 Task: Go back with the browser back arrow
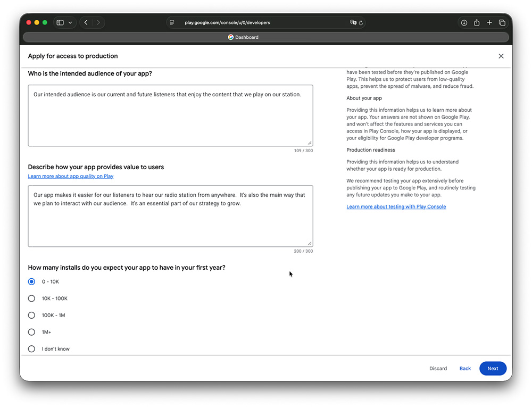[x=86, y=22]
